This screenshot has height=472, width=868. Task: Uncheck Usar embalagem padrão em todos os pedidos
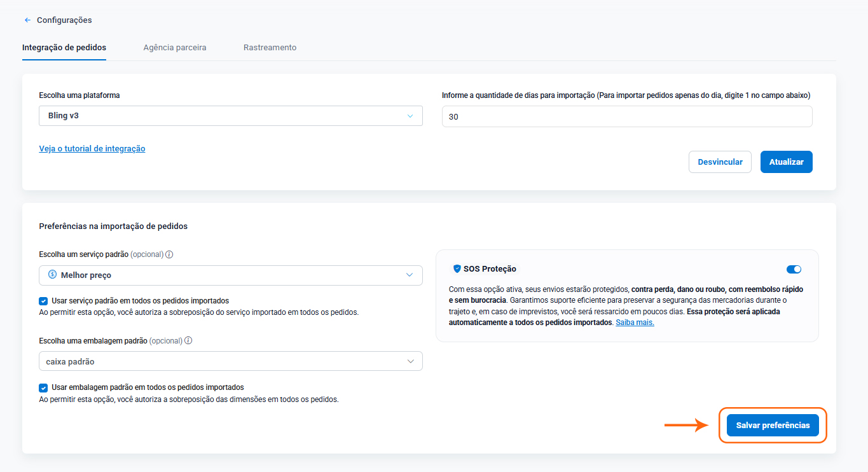43,387
